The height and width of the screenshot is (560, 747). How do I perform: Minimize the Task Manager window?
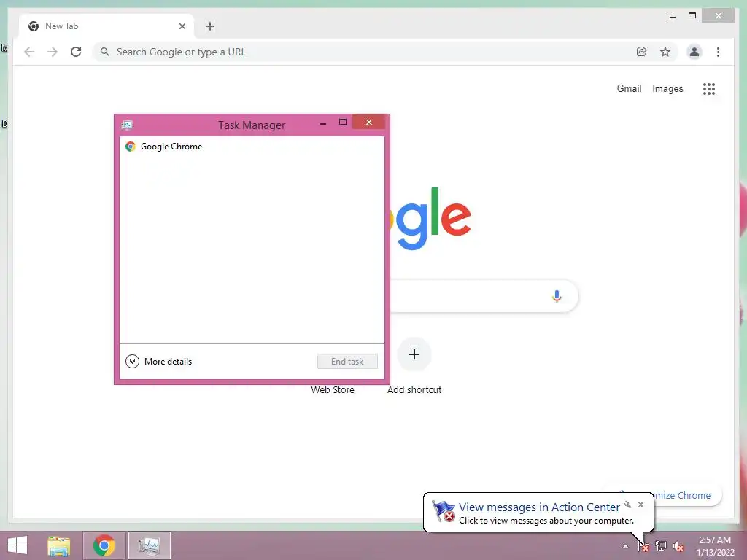(323, 122)
